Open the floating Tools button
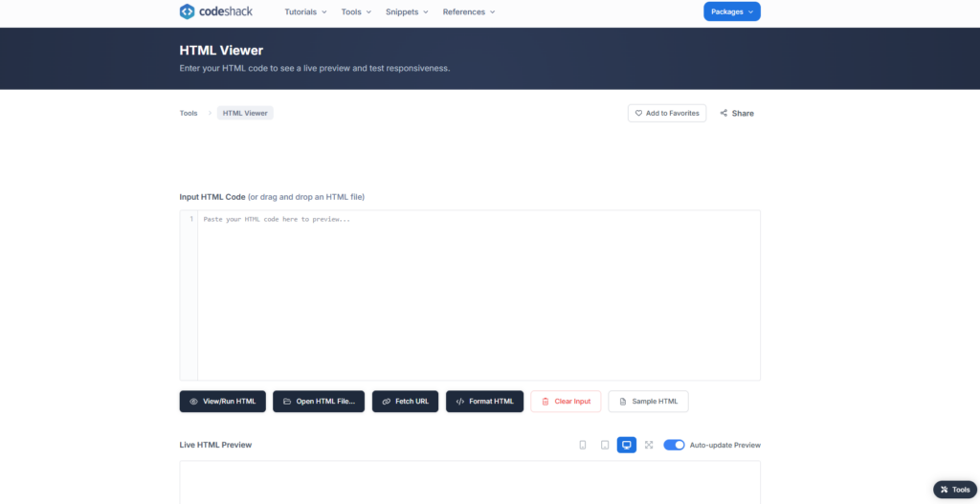980x504 pixels. (x=955, y=490)
